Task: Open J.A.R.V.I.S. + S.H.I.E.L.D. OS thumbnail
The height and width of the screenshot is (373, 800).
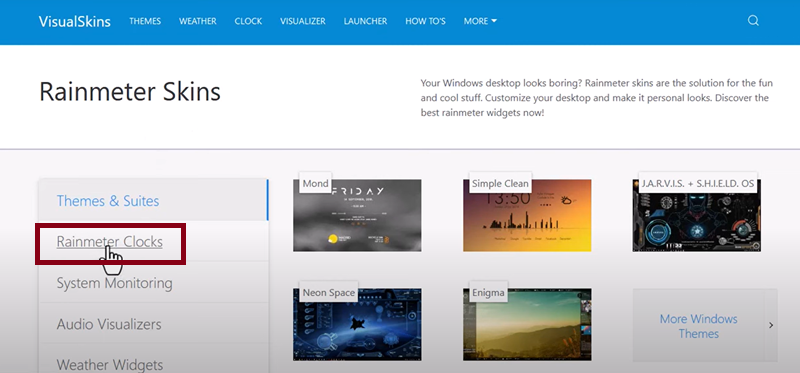Action: pyautogui.click(x=696, y=215)
